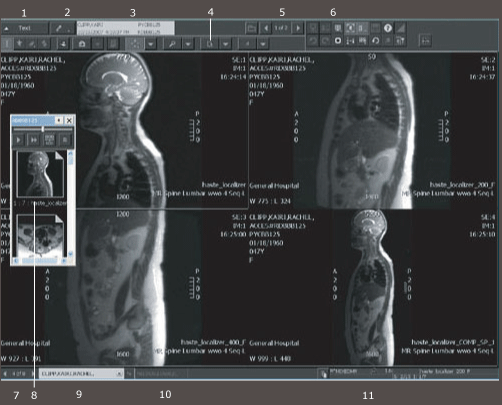The image size is (502, 405).
Task: Select the magnifier zoom tool
Action: [172, 44]
